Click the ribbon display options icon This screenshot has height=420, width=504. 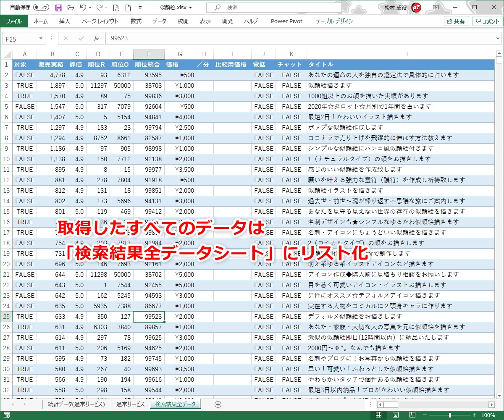coord(436,8)
